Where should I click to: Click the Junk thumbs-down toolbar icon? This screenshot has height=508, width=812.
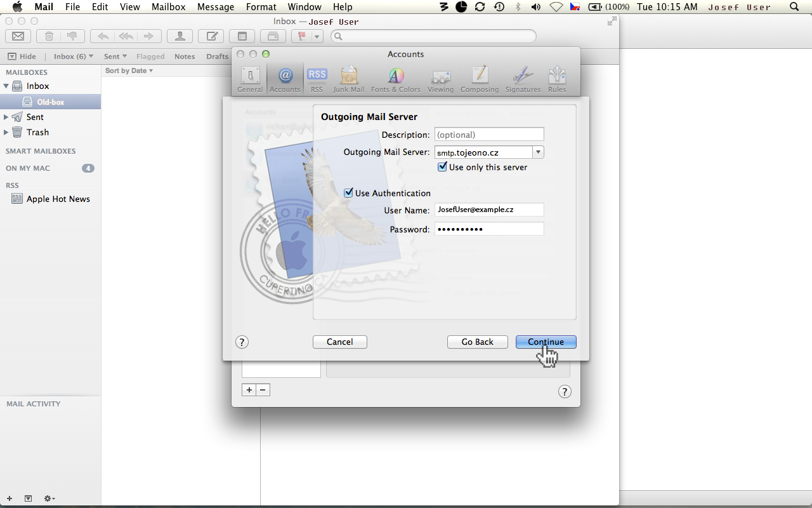tap(72, 36)
